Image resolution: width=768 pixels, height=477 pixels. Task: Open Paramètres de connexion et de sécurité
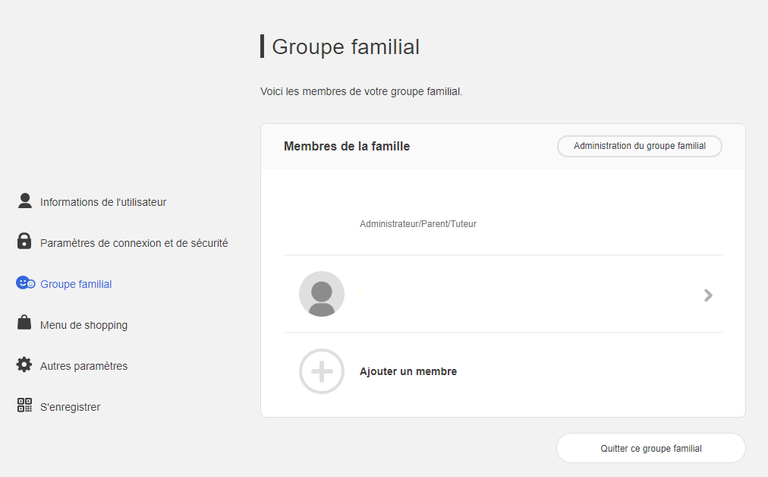[134, 243]
